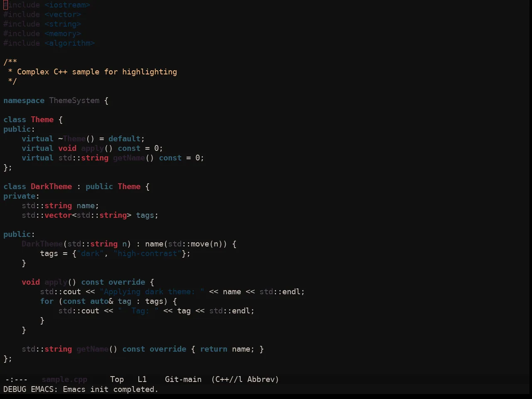Place cursor on '#include <algorithm>' line
The width and height of the screenshot is (532, 399).
pyautogui.click(x=49, y=43)
